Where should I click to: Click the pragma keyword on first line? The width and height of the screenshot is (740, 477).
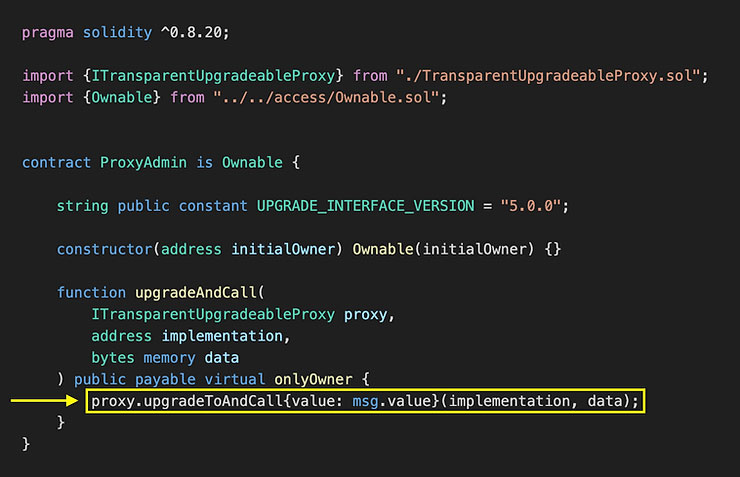coord(48,33)
